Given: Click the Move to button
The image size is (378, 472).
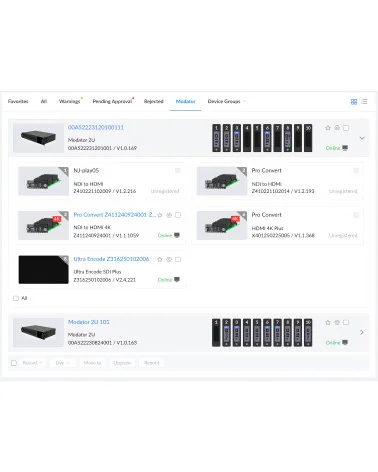Looking at the screenshot, I should click(x=92, y=363).
